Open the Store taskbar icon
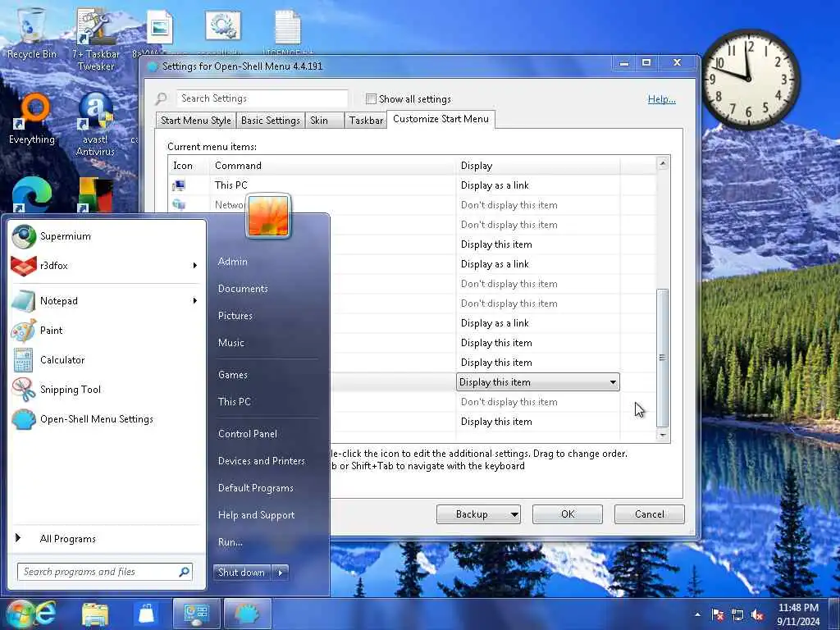The image size is (840, 630). point(146,614)
